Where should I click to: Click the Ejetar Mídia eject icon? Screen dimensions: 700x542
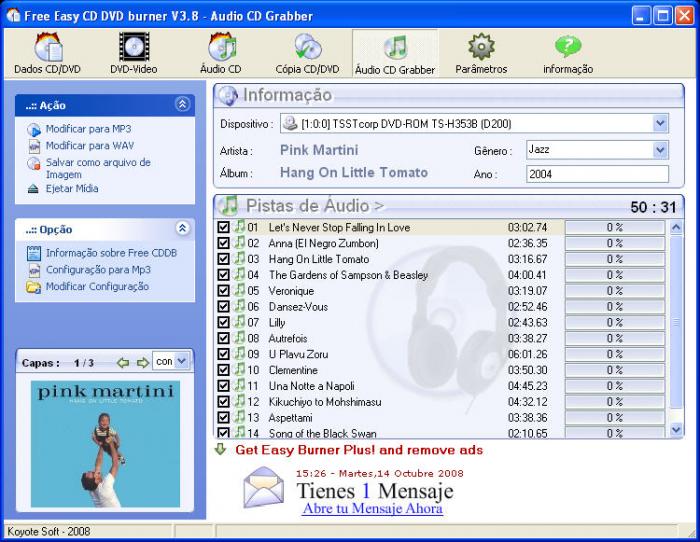[x=33, y=189]
